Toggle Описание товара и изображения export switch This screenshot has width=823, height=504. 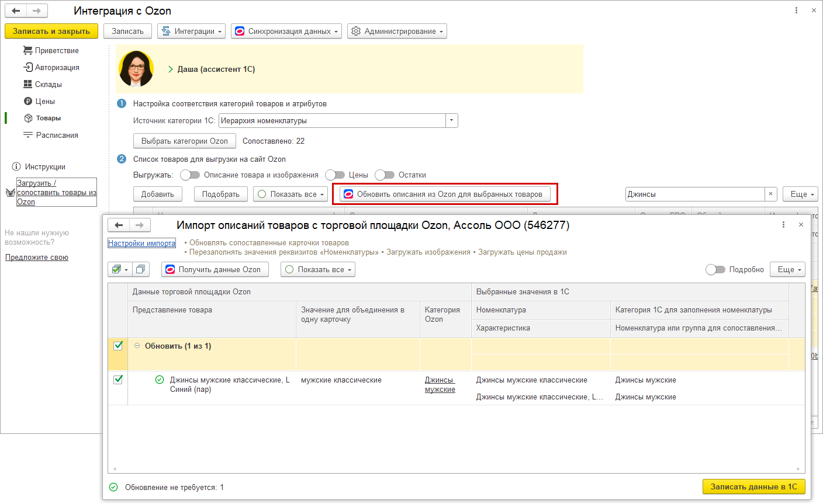coord(190,175)
